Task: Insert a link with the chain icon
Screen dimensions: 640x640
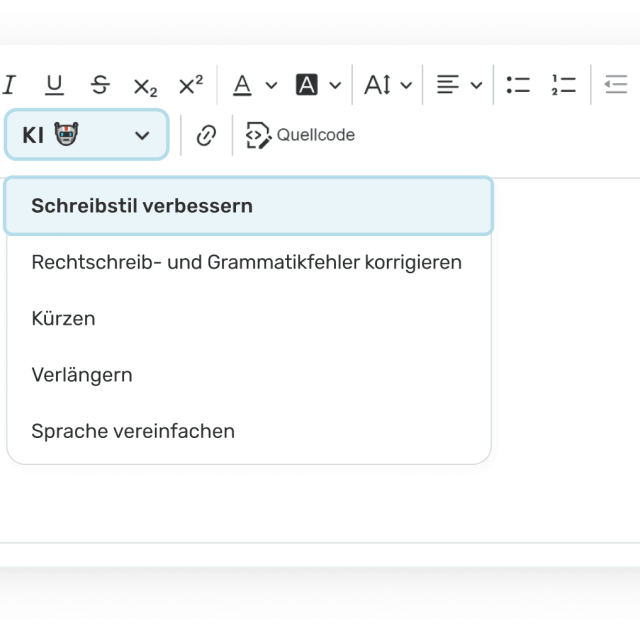Action: 206,135
